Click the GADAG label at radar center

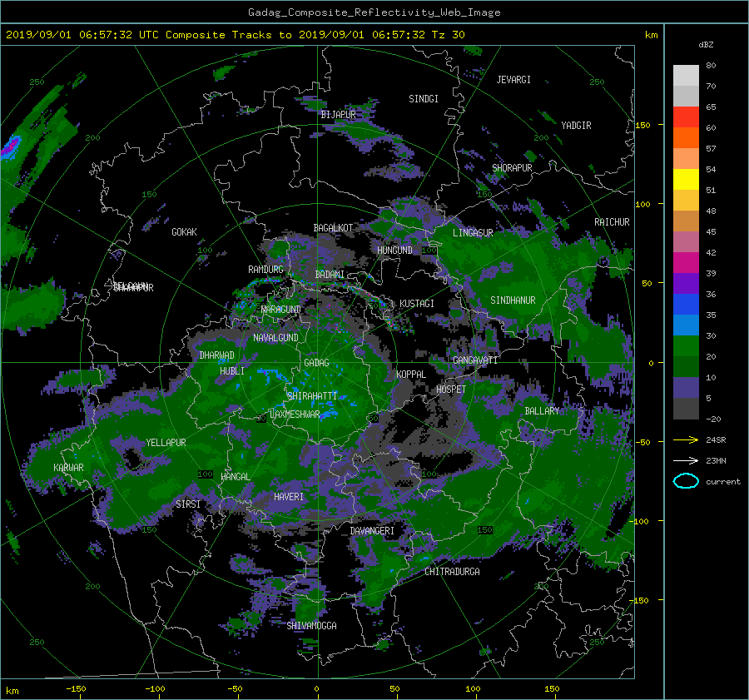click(x=317, y=363)
